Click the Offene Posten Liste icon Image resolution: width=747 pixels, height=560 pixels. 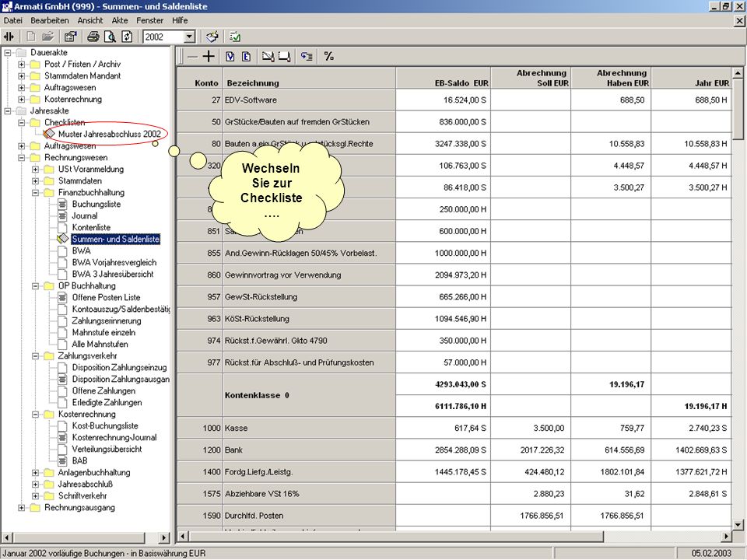(62, 298)
